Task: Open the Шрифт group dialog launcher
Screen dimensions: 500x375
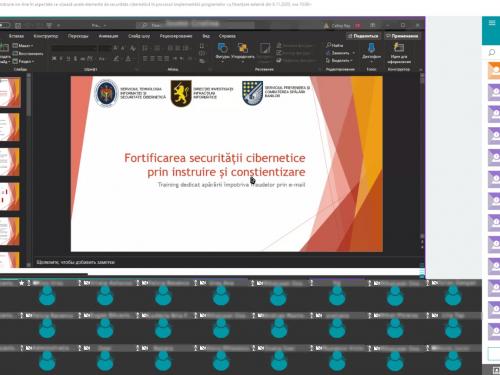Action: point(136,70)
